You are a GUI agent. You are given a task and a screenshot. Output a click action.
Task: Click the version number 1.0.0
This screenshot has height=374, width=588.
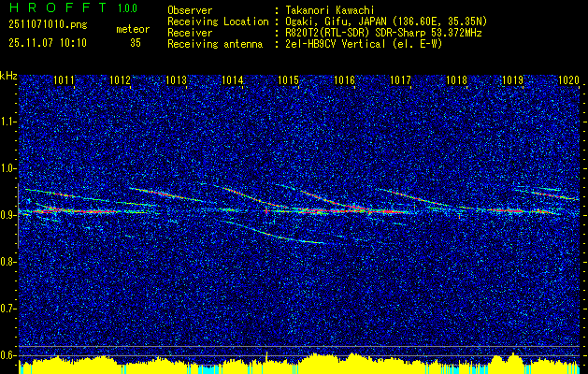pos(127,8)
